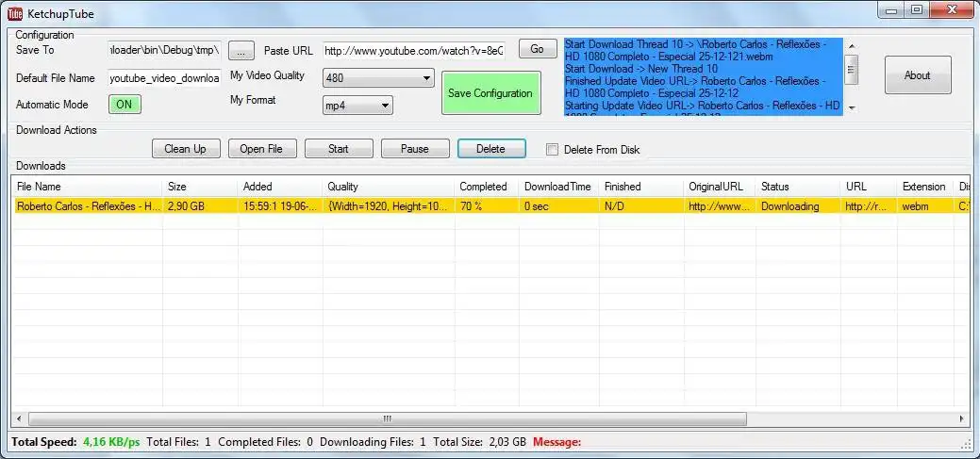Click the window resize grip in status bar
This screenshot has width=980, height=459.
point(966,443)
